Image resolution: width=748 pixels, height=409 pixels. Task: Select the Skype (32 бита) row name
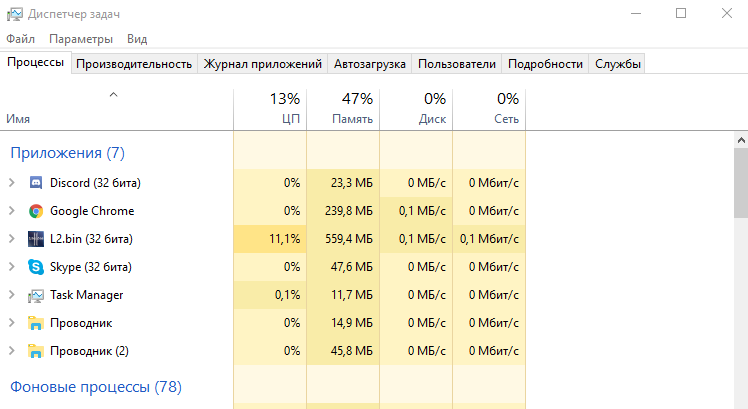coord(91,267)
